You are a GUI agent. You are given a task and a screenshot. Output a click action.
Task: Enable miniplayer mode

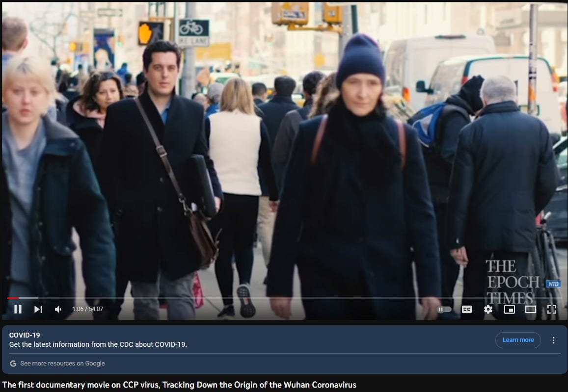click(x=510, y=309)
